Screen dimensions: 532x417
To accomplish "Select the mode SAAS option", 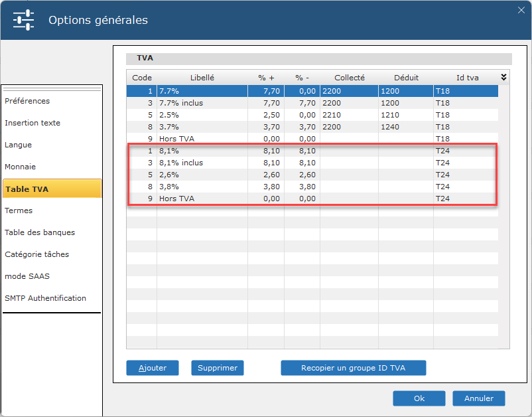I will (x=27, y=276).
